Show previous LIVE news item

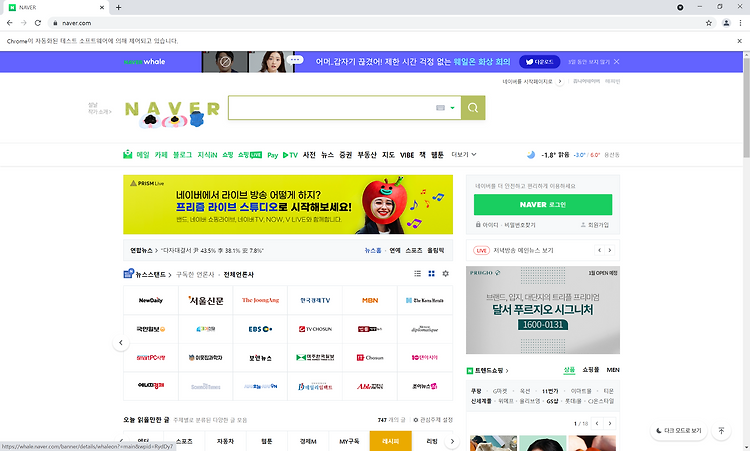pos(599,250)
